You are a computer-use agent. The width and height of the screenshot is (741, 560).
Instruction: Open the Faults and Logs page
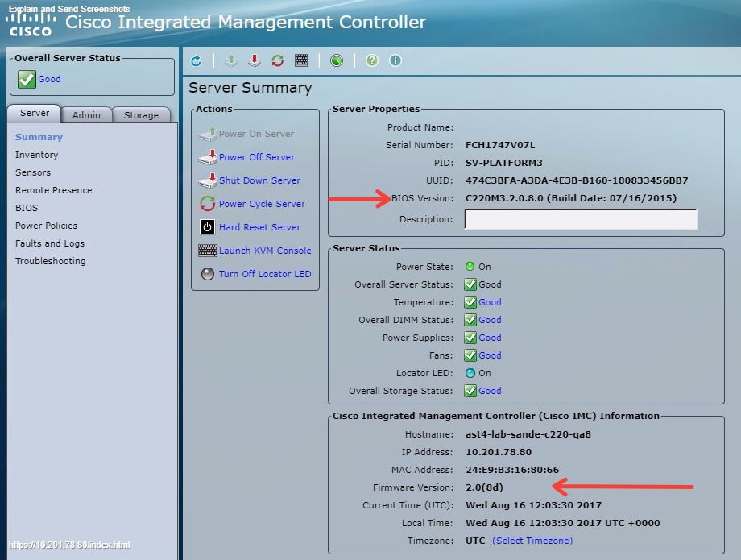49,243
